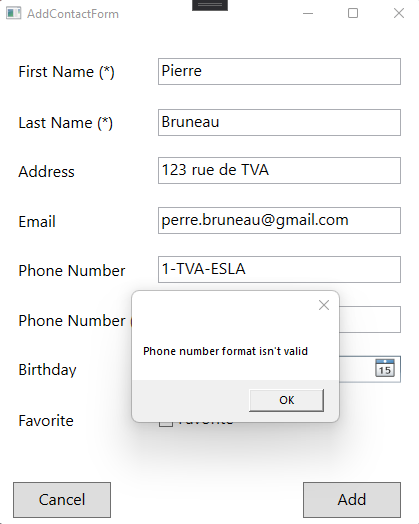Click the Phone Number field showing 1-TVA-ESLA
Screen dimensions: 419x524
pos(279,269)
